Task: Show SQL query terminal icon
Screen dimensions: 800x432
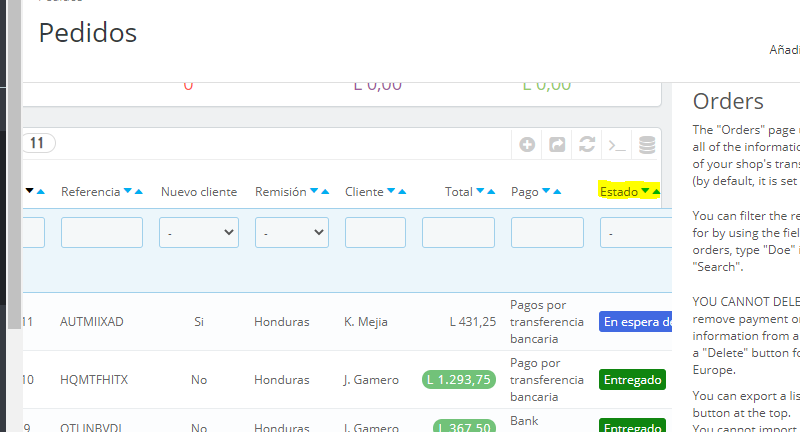Action: (617, 146)
